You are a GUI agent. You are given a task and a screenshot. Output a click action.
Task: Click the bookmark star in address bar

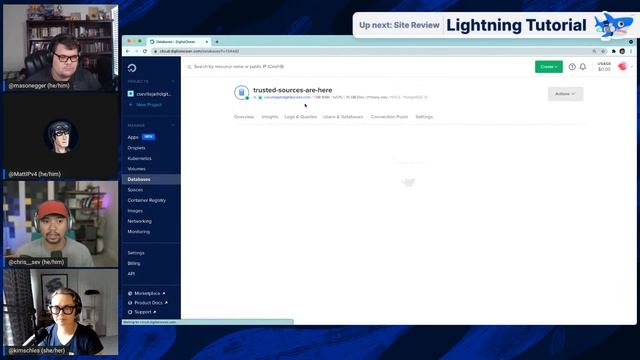603,51
